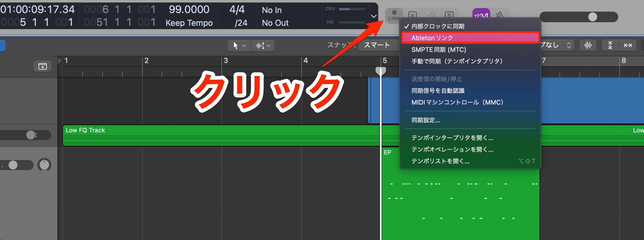The width and height of the screenshot is (644, 240).
Task: Open テンポリストを開く... menu entry
Action: coord(470,161)
